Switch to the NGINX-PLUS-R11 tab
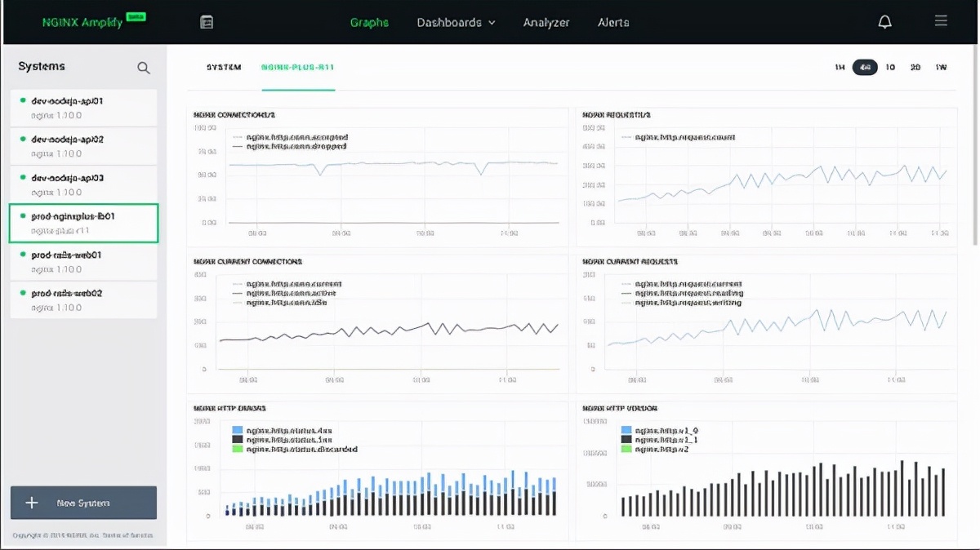This screenshot has width=980, height=550. click(298, 67)
